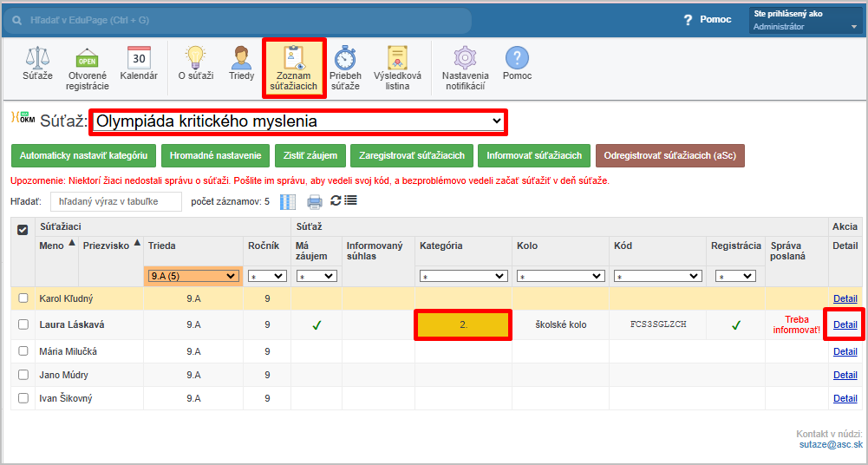Image resolution: width=868 pixels, height=465 pixels.
Task: Open the Kód filter dropdown
Action: [657, 276]
